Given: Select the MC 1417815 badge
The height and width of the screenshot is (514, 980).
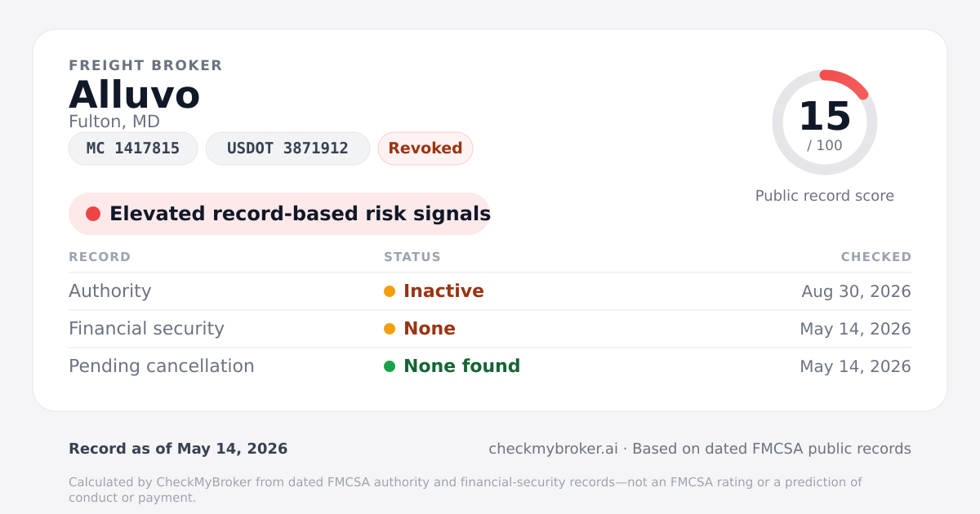Looking at the screenshot, I should point(133,148).
